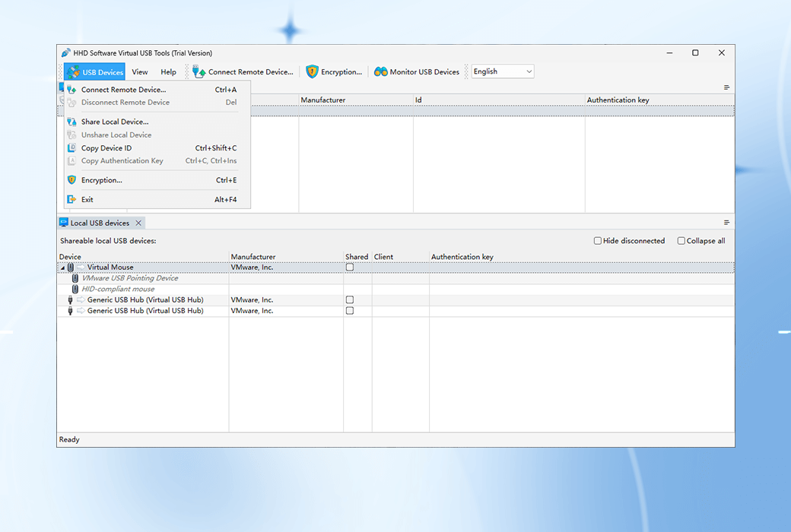Open the English language dropdown
Screen dimensions: 791x532
(529, 71)
